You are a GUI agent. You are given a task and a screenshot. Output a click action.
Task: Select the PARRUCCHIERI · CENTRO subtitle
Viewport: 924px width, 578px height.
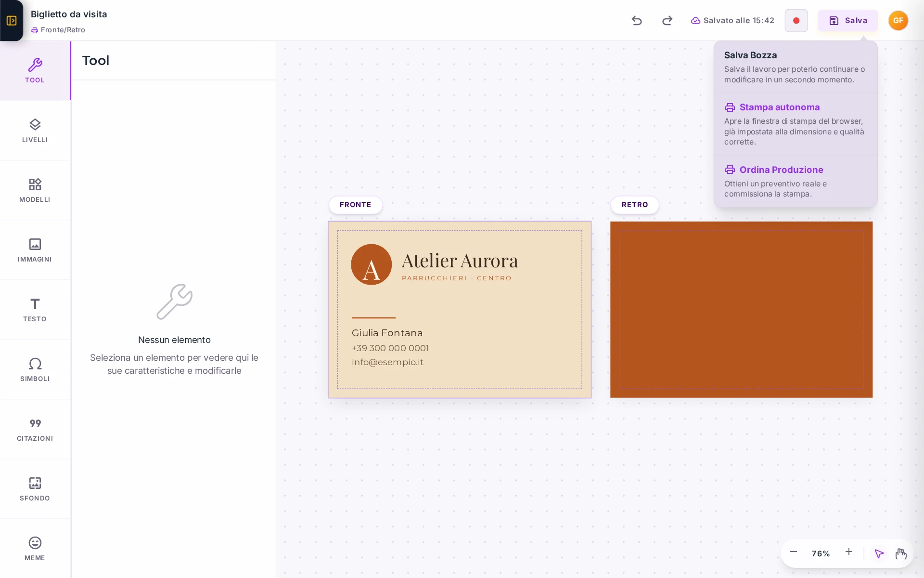tap(457, 278)
